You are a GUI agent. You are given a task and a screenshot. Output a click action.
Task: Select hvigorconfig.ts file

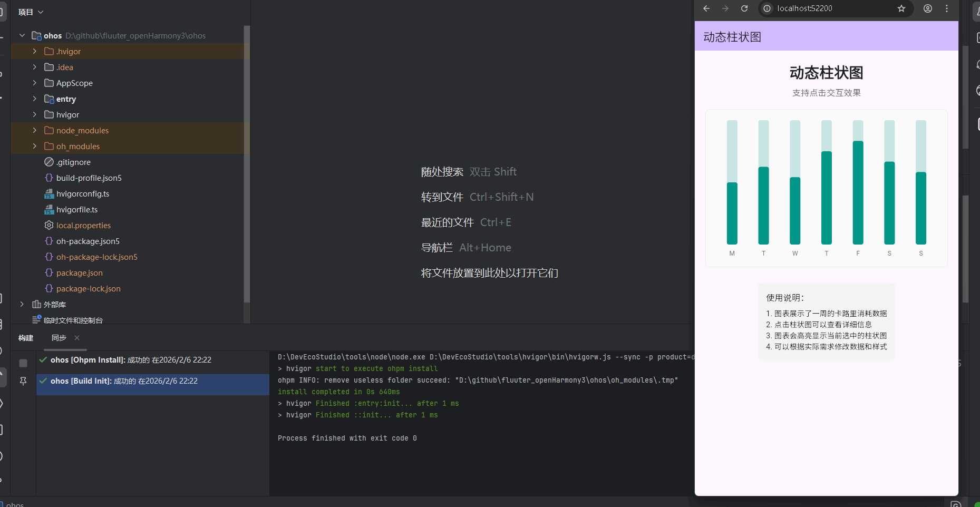83,194
